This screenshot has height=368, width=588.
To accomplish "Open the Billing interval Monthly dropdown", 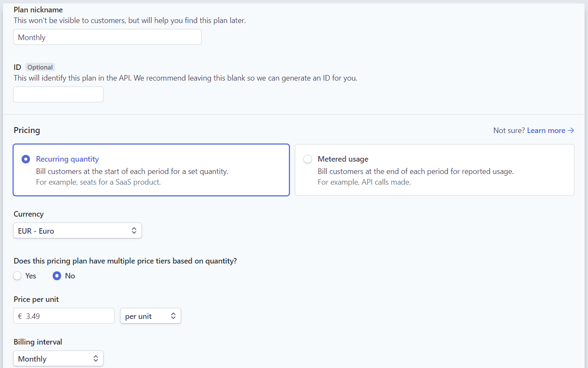I will coord(58,358).
